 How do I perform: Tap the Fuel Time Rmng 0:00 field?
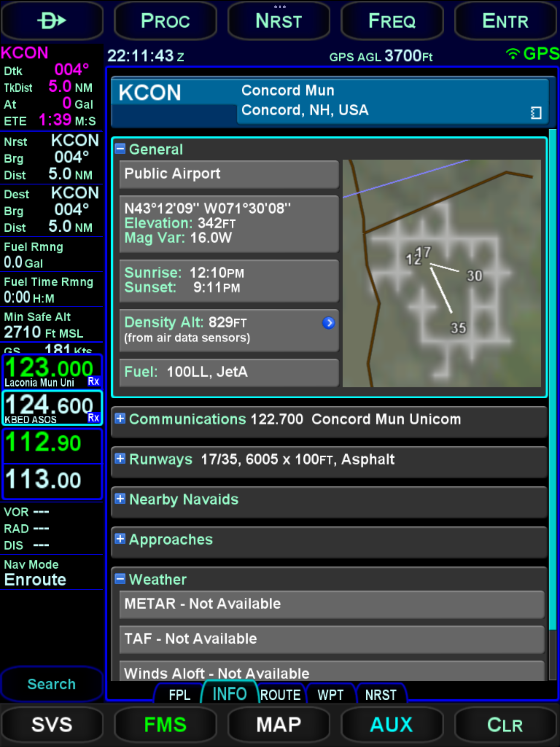[x=51, y=290]
